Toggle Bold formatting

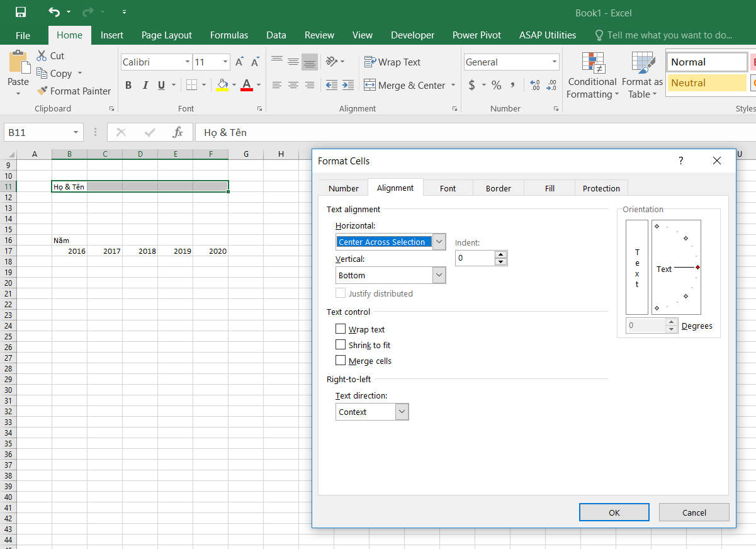pos(128,85)
